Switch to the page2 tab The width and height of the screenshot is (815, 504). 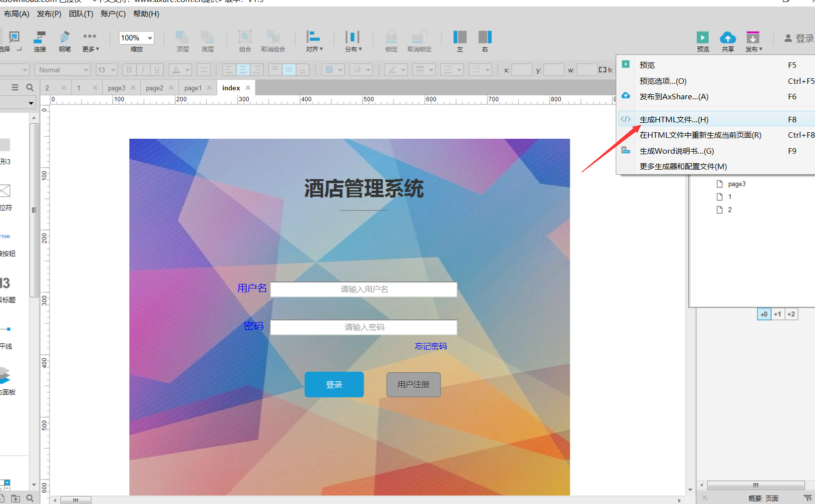pos(155,87)
